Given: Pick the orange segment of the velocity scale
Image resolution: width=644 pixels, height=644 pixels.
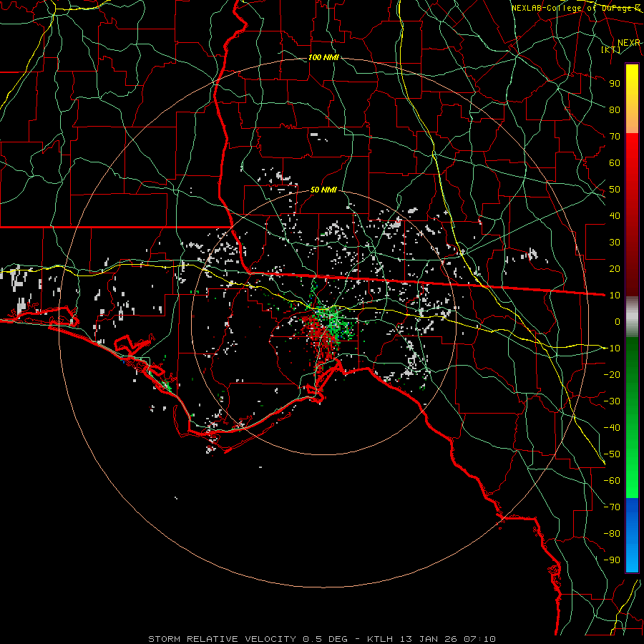Looking at the screenshot, I should (632, 118).
